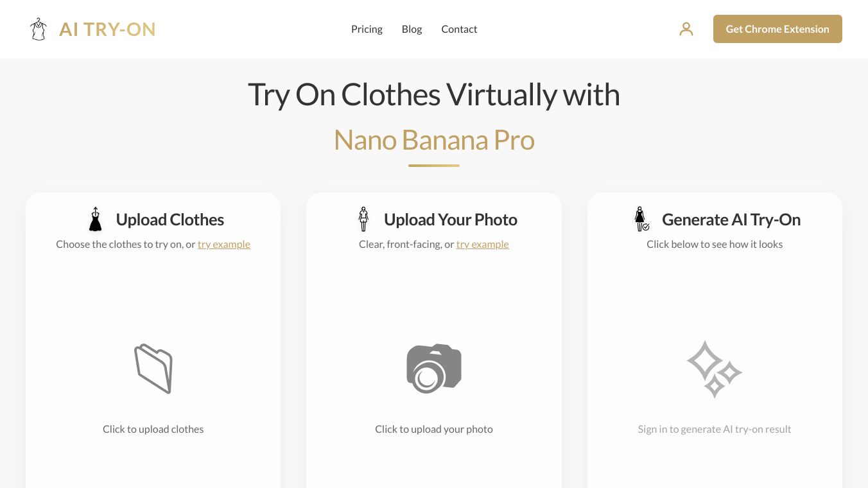Open the Pricing page
This screenshot has width=868, height=488.
[367, 29]
